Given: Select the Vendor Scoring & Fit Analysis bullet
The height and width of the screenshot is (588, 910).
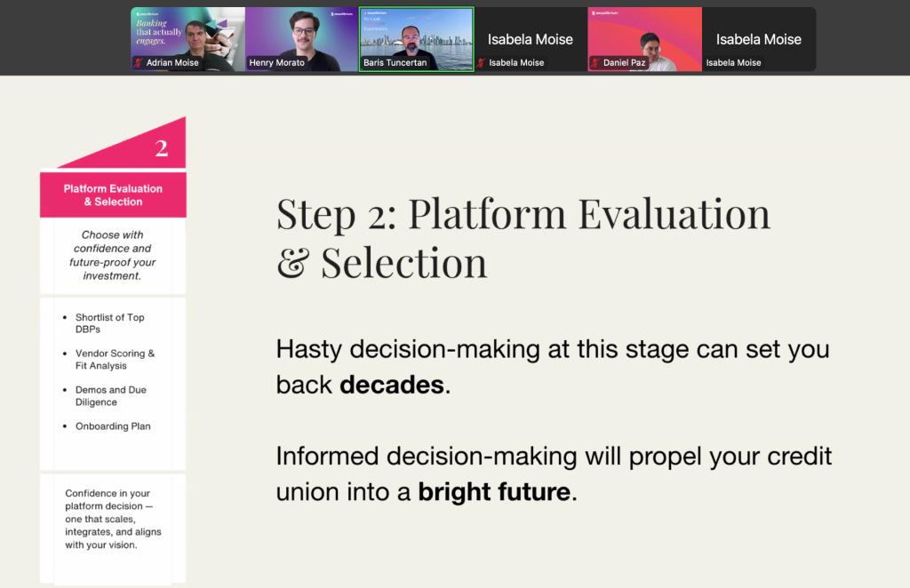Looking at the screenshot, I should coord(115,359).
